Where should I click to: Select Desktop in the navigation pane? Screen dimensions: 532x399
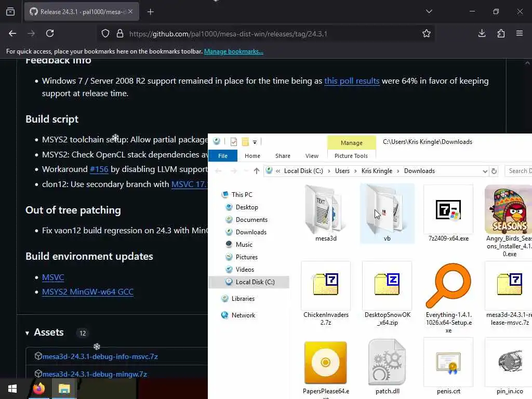(247, 207)
